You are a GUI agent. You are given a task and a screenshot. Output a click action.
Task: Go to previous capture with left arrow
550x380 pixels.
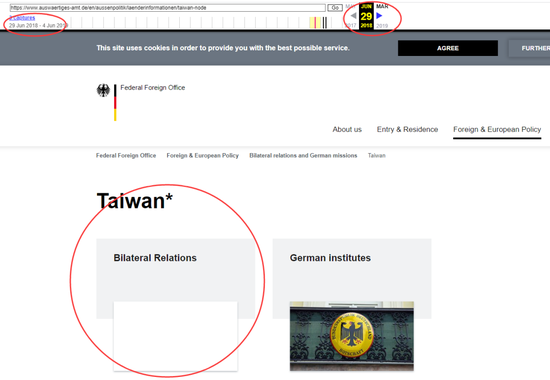click(x=353, y=16)
